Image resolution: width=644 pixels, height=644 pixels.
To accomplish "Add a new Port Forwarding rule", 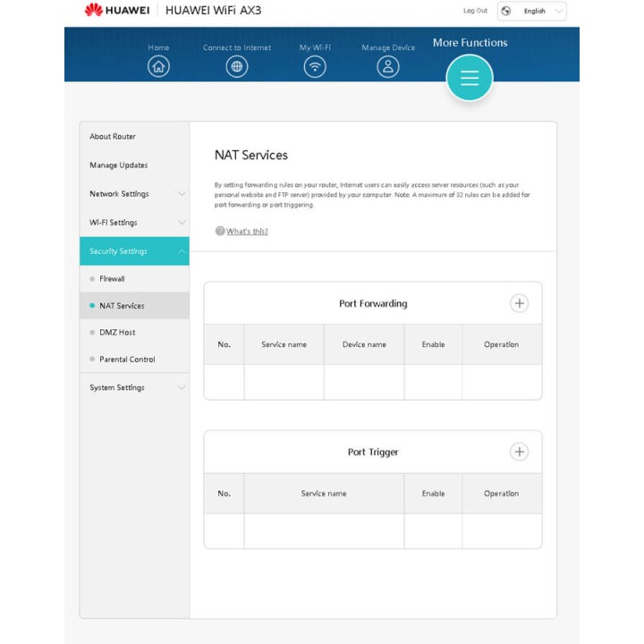I will [x=519, y=303].
